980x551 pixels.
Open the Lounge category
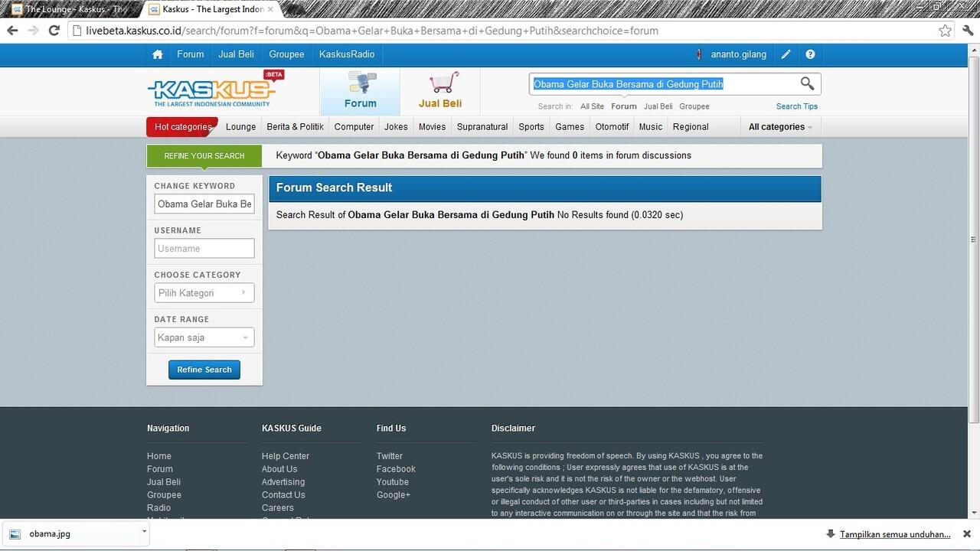click(x=241, y=127)
